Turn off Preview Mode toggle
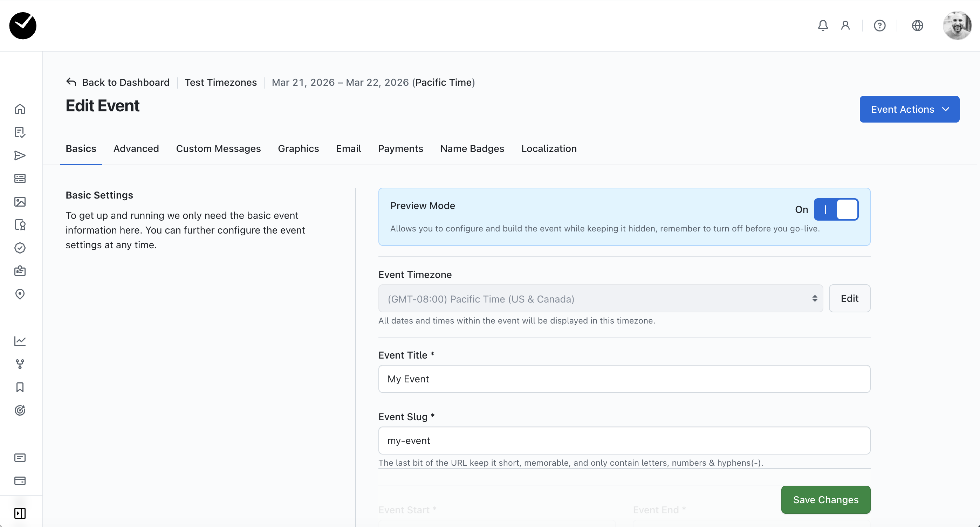Image resolution: width=980 pixels, height=527 pixels. [x=836, y=209]
